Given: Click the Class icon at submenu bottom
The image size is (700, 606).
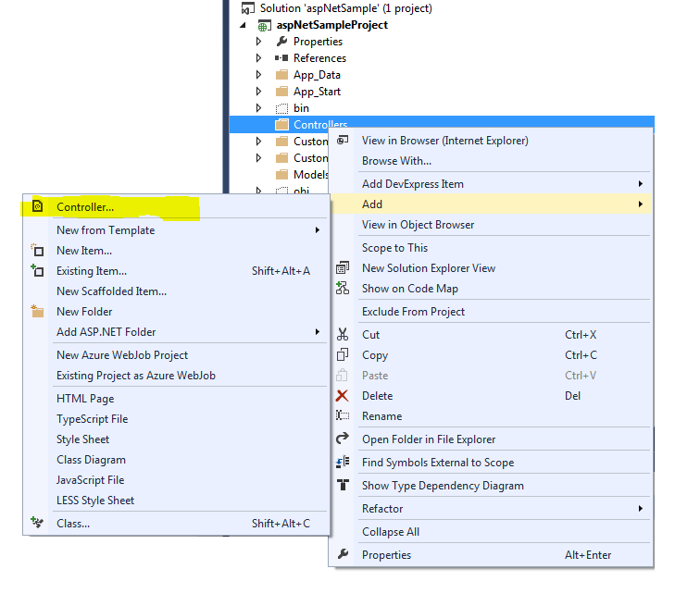Looking at the screenshot, I should [x=37, y=523].
